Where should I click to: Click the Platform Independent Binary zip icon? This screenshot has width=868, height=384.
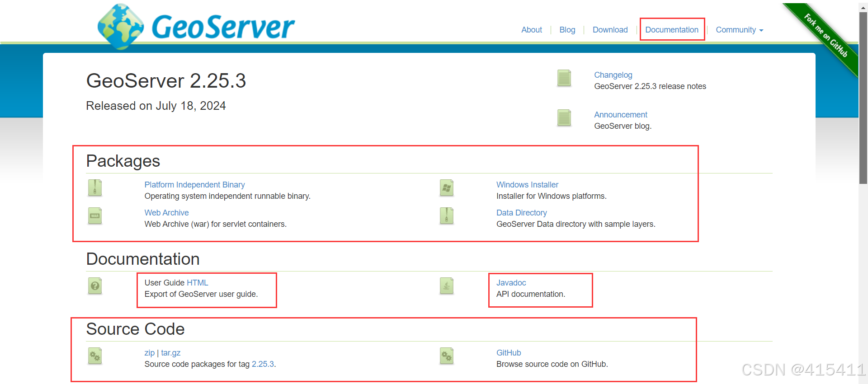95,188
